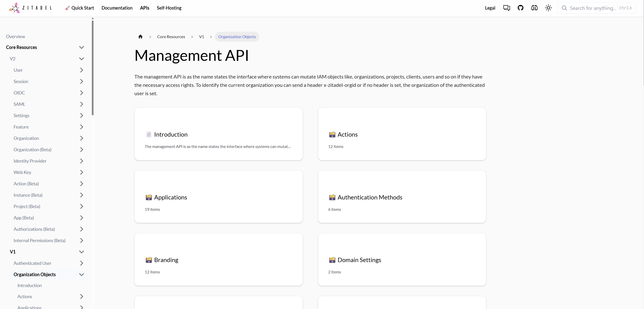Viewport: 644px width, 309px height.
Task: Open the Self-Hosting nav item
Action: [x=169, y=8]
